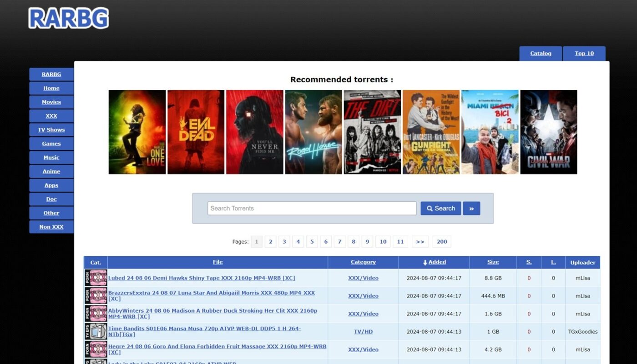Open the Time Bandits S01E06 torrent link

204,329
